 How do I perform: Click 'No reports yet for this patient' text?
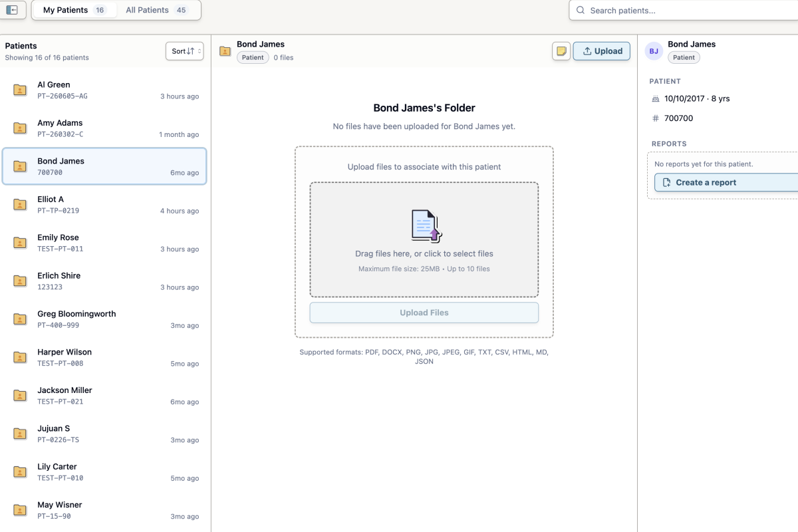click(704, 164)
